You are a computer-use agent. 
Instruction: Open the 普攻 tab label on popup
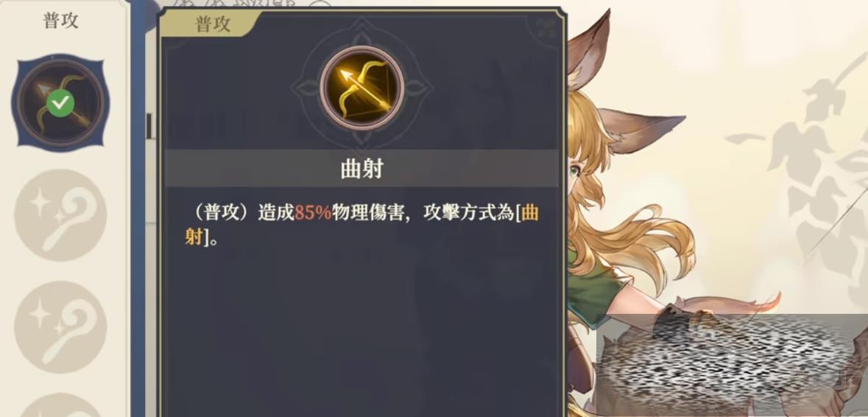(x=213, y=24)
